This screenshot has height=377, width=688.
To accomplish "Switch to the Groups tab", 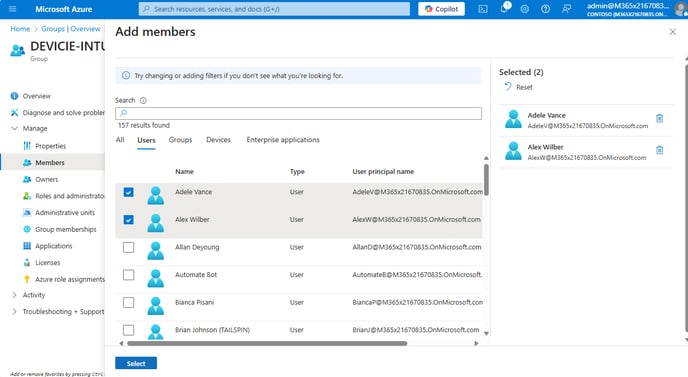I will (x=180, y=140).
